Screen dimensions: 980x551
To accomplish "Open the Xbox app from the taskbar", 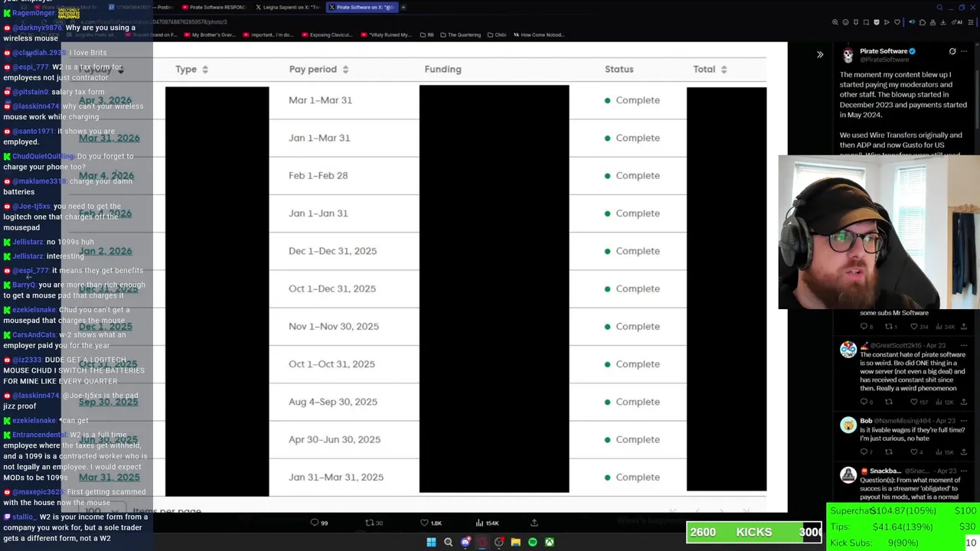I will (550, 543).
